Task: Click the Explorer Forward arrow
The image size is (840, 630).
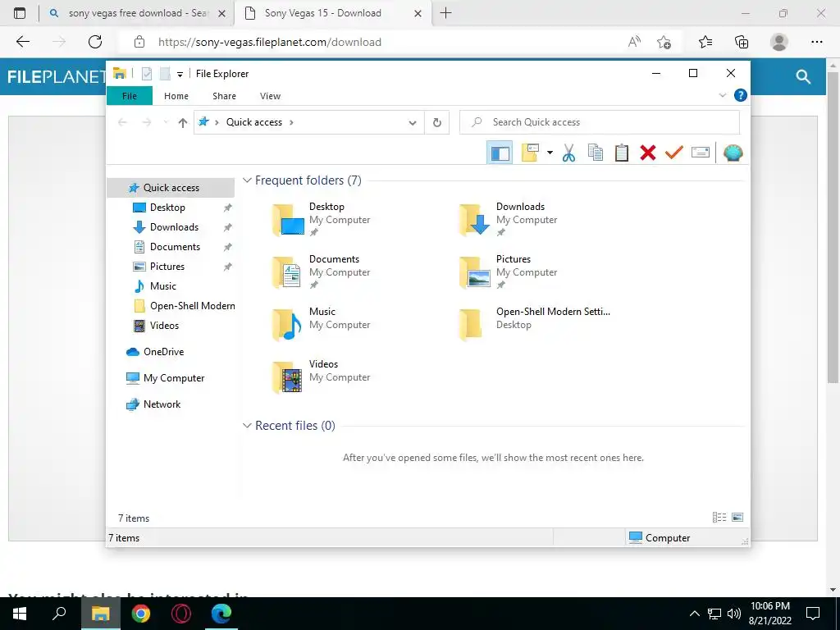Action: (x=146, y=123)
